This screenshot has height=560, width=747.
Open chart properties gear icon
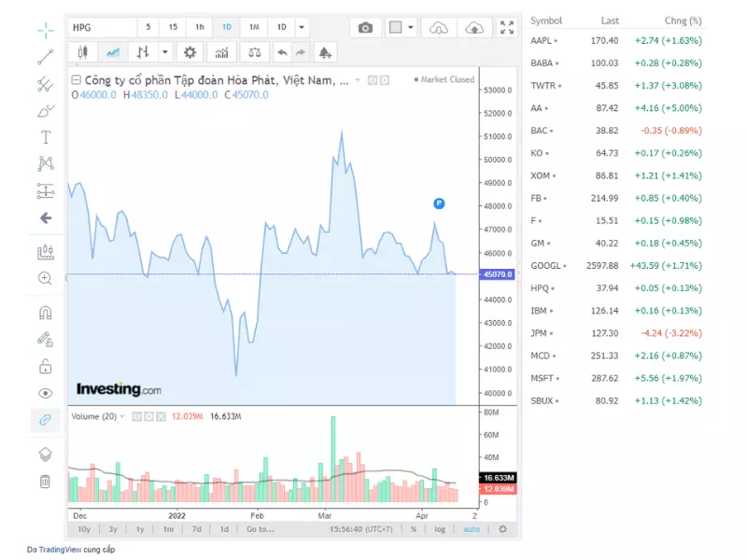pyautogui.click(x=190, y=52)
